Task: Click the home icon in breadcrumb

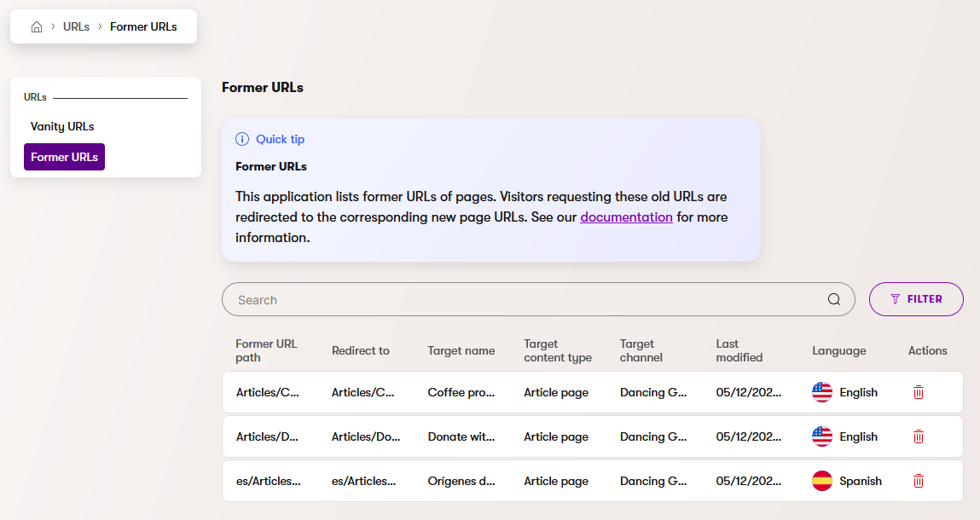Action: (37, 26)
